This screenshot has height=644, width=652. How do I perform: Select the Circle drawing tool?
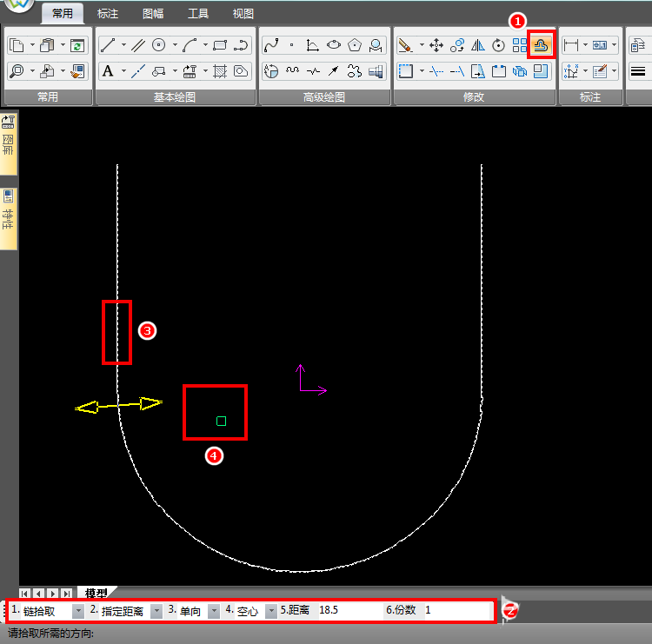point(159,45)
